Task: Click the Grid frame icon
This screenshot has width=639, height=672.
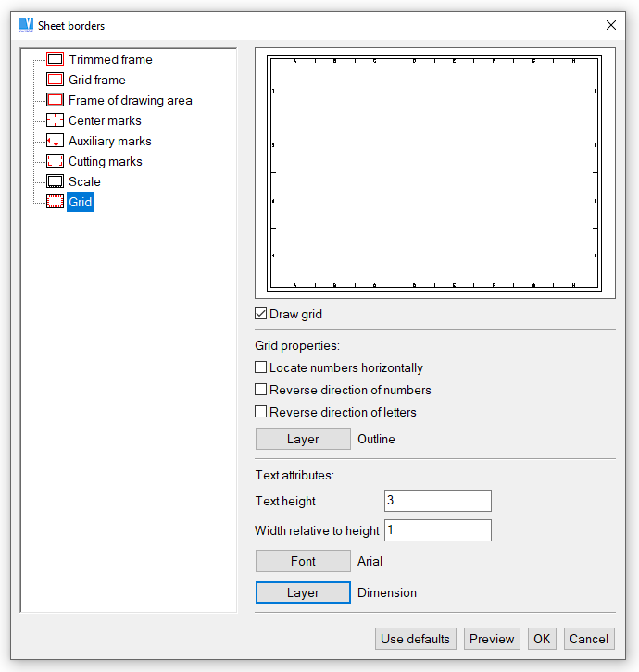Action: [55, 80]
